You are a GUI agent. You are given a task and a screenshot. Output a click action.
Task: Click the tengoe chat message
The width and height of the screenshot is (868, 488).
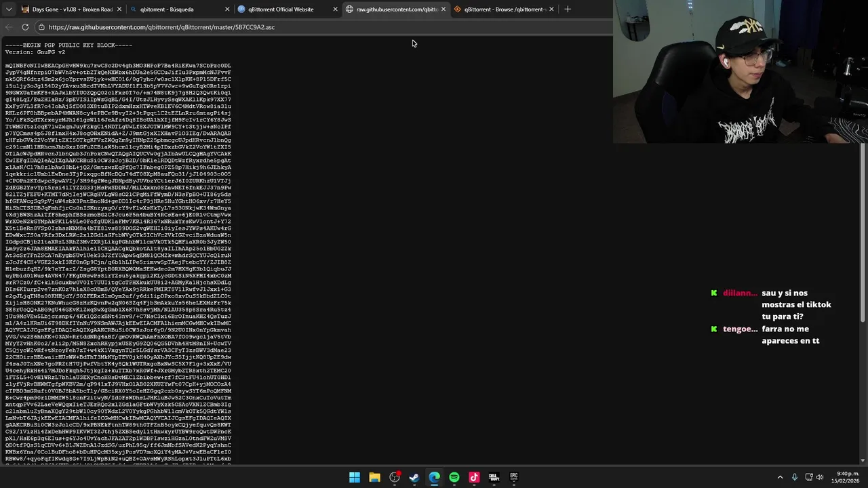click(766, 335)
